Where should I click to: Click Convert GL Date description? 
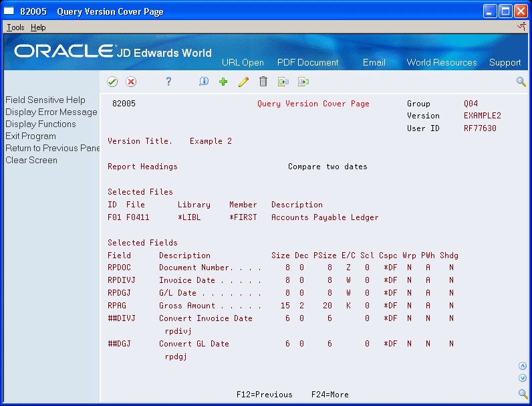194,344
